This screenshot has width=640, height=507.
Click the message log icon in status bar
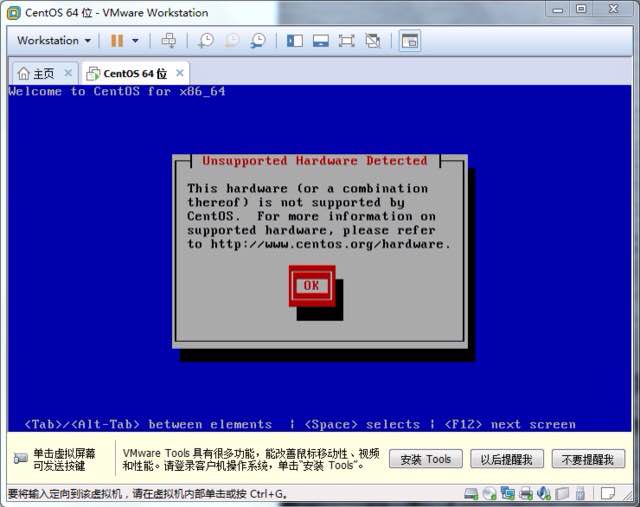[608, 494]
